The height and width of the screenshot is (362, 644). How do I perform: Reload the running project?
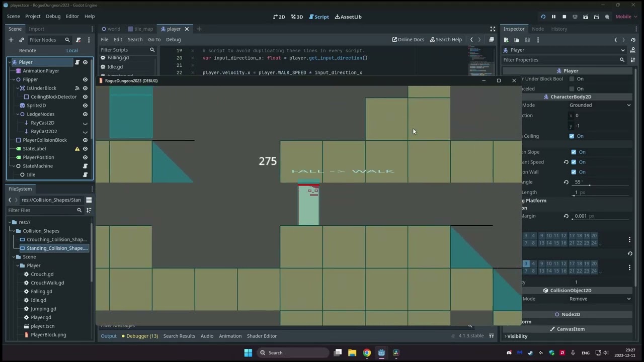(x=543, y=17)
